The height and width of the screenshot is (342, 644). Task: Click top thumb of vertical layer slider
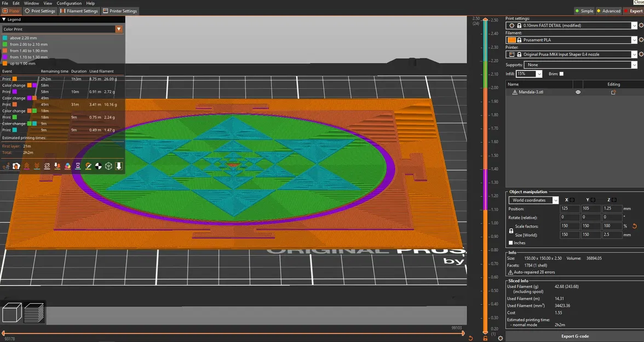(x=485, y=19)
